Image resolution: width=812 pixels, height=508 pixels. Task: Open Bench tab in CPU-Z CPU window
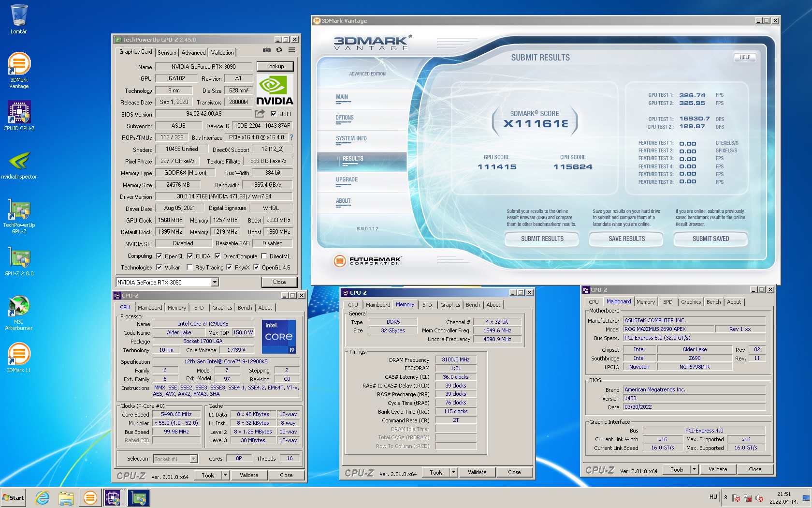tap(245, 308)
